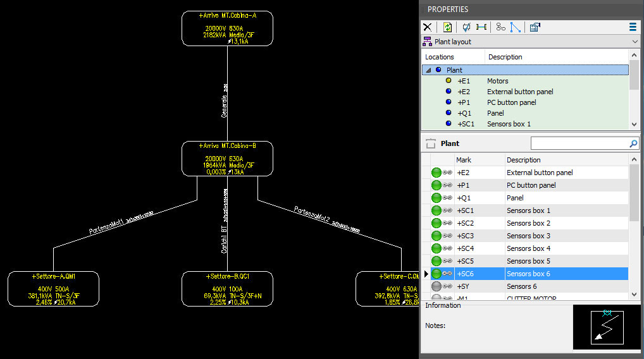Click the Generale cable label

(224, 101)
